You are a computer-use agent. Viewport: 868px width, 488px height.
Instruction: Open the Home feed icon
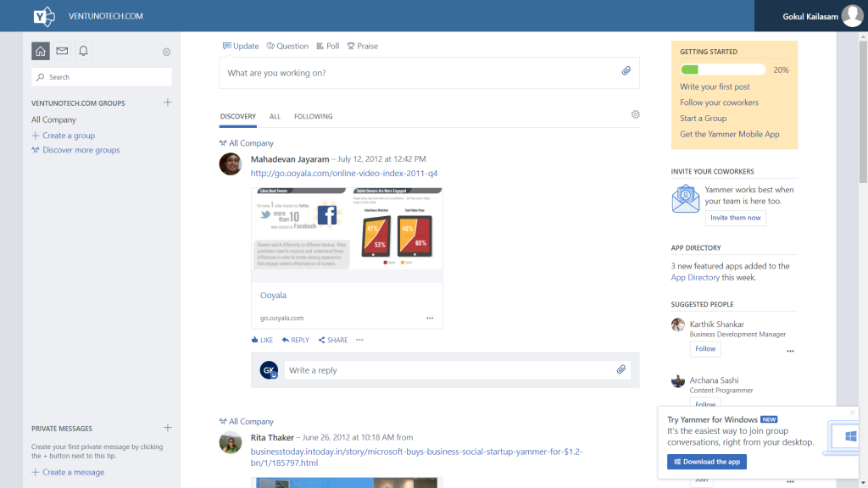coord(41,51)
